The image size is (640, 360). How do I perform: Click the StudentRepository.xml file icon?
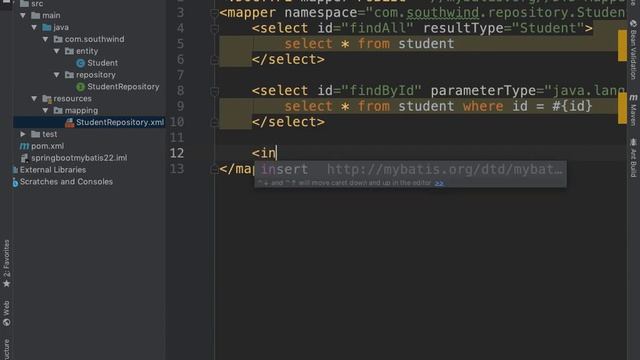tap(70, 122)
